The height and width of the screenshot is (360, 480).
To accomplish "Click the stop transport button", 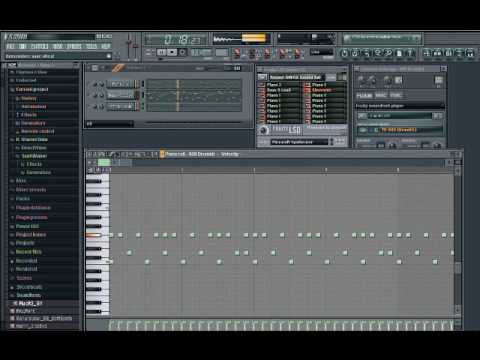I will click(172, 52).
